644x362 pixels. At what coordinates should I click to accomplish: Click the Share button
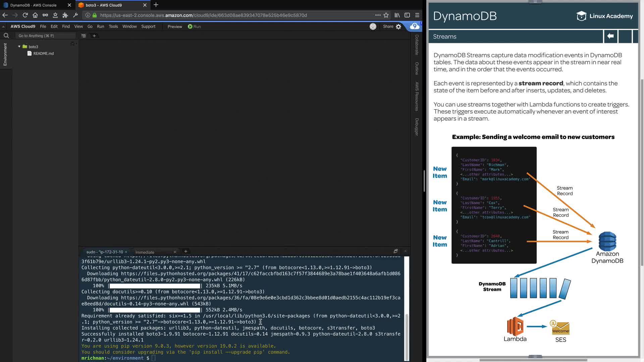click(388, 26)
